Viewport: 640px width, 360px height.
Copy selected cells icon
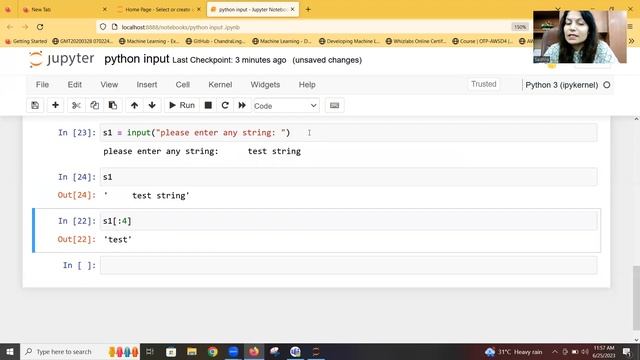pos(94,105)
